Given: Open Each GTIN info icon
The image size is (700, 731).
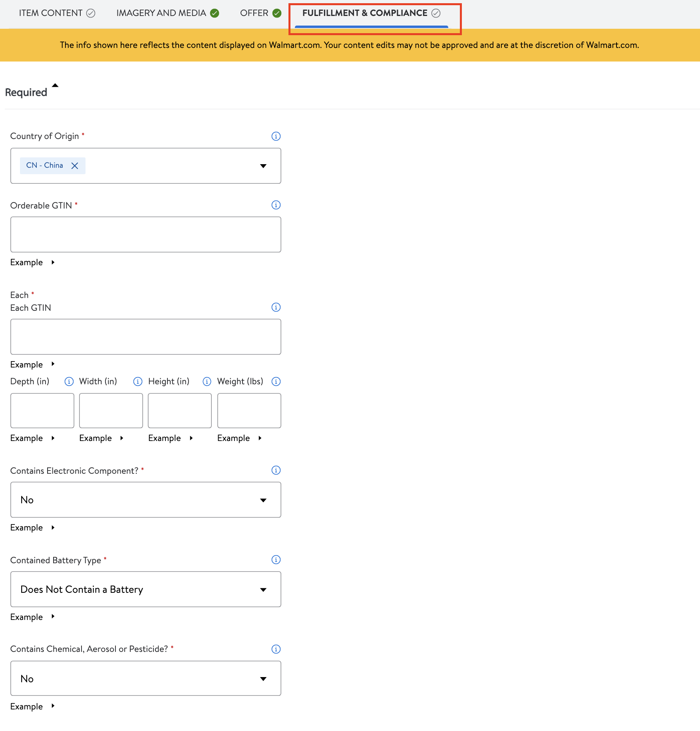Looking at the screenshot, I should (x=276, y=307).
